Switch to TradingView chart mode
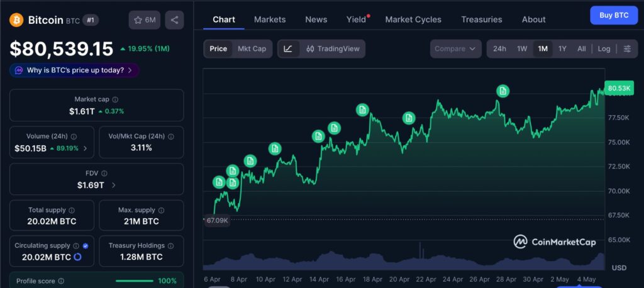This screenshot has height=288, width=644. (333, 48)
